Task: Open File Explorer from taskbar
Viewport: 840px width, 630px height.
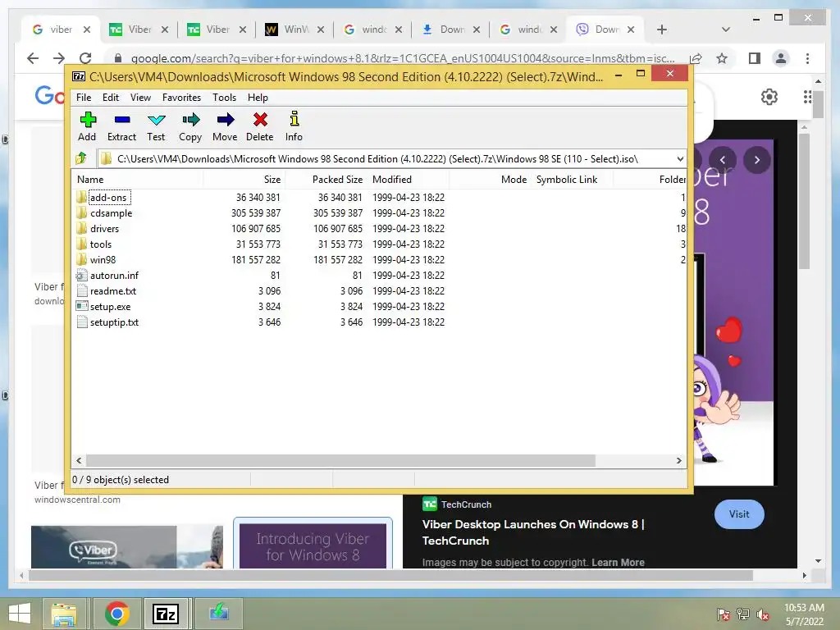Action: coord(64,614)
